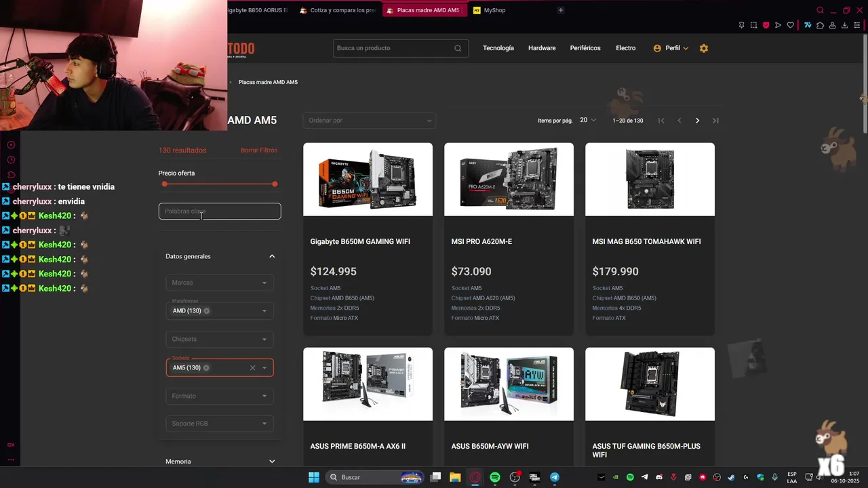868x488 pixels.
Task: Open the Marcas filter dropdown
Action: pyautogui.click(x=220, y=283)
